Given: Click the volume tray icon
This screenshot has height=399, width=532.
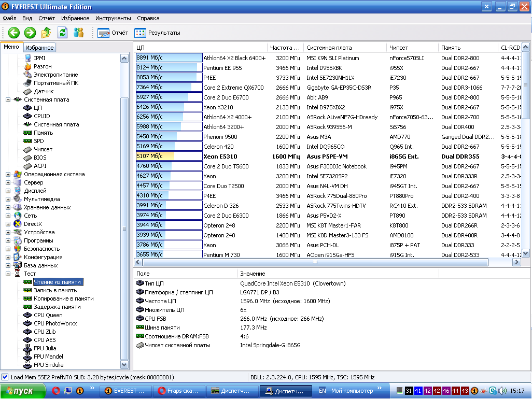Looking at the screenshot, I should (502, 391).
